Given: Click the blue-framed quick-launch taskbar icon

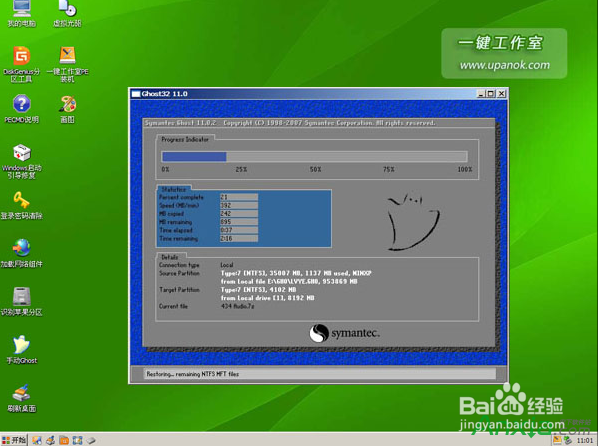Looking at the screenshot, I should (x=77, y=440).
